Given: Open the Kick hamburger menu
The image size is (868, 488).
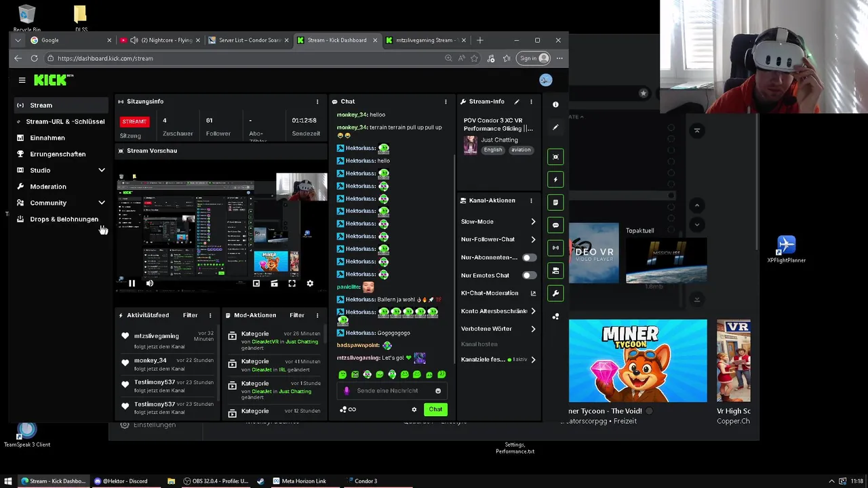Looking at the screenshot, I should [x=22, y=80].
